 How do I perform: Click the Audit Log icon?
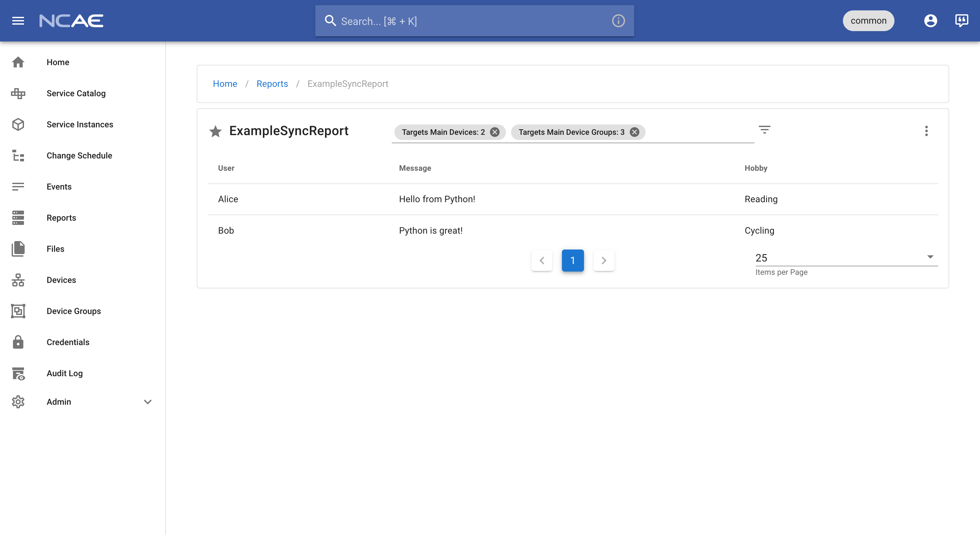click(x=18, y=373)
